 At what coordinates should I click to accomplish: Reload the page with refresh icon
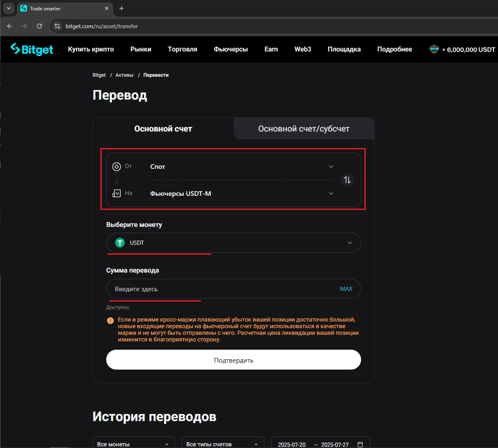(x=39, y=26)
